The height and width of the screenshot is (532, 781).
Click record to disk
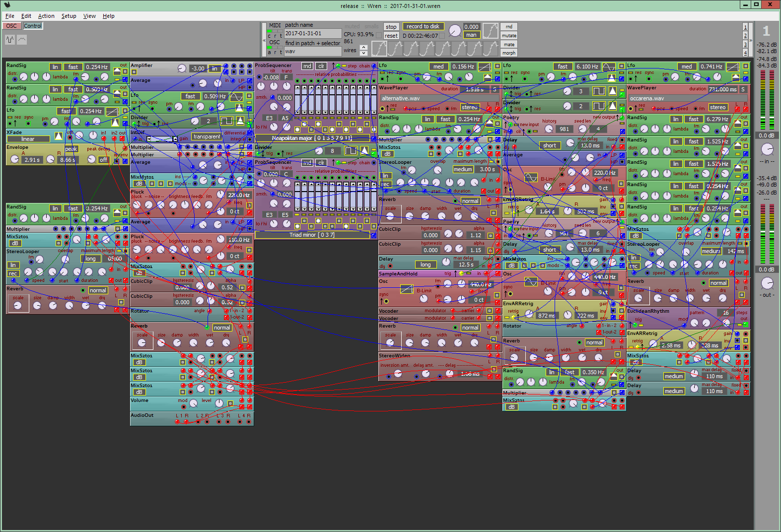pos(423,26)
